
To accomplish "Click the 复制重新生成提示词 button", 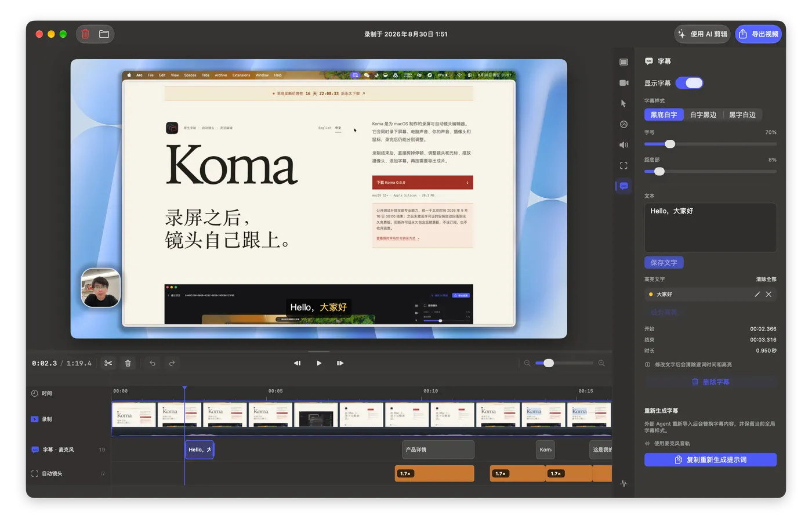I will pos(710,459).
